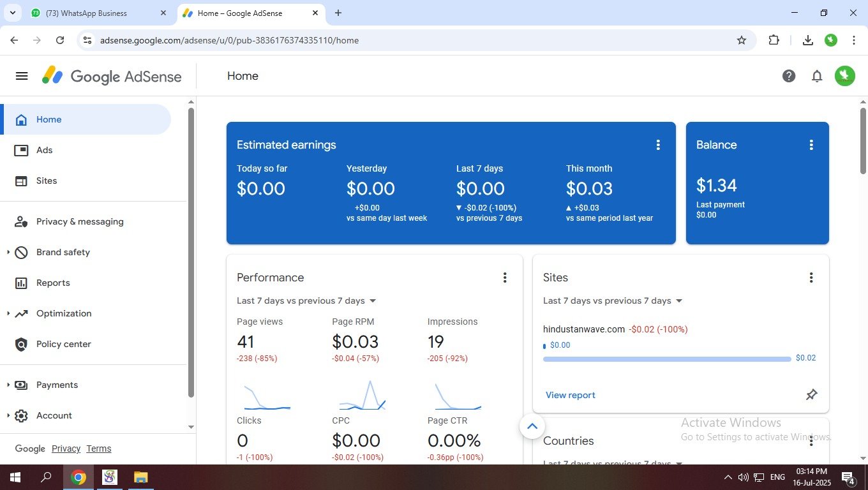868x490 pixels.
Task: Open Performance date range dropdown
Action: click(307, 301)
